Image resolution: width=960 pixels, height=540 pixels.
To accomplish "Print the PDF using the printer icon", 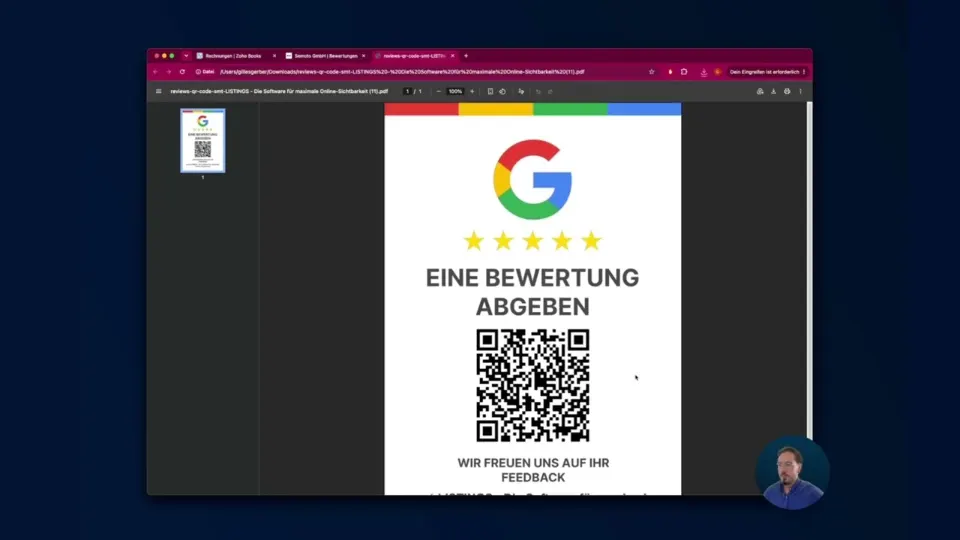I will coord(787,91).
